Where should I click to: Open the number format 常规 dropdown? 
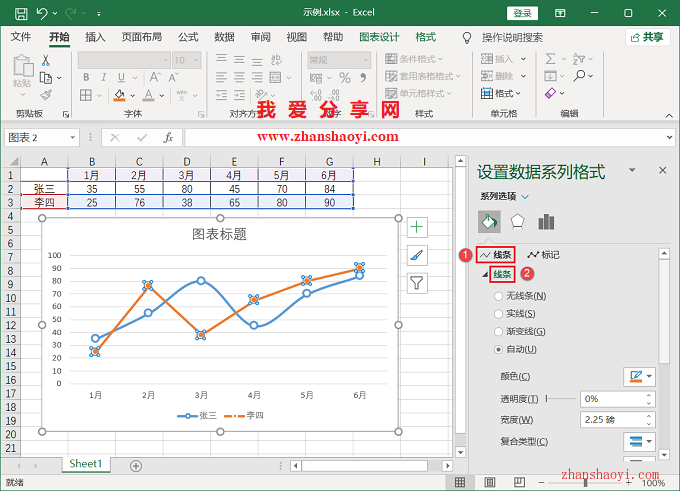click(x=366, y=60)
